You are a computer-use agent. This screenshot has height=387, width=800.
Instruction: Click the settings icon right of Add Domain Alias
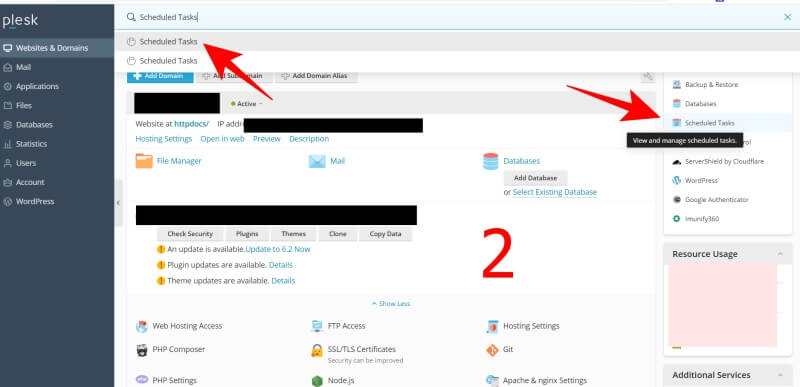click(x=648, y=76)
